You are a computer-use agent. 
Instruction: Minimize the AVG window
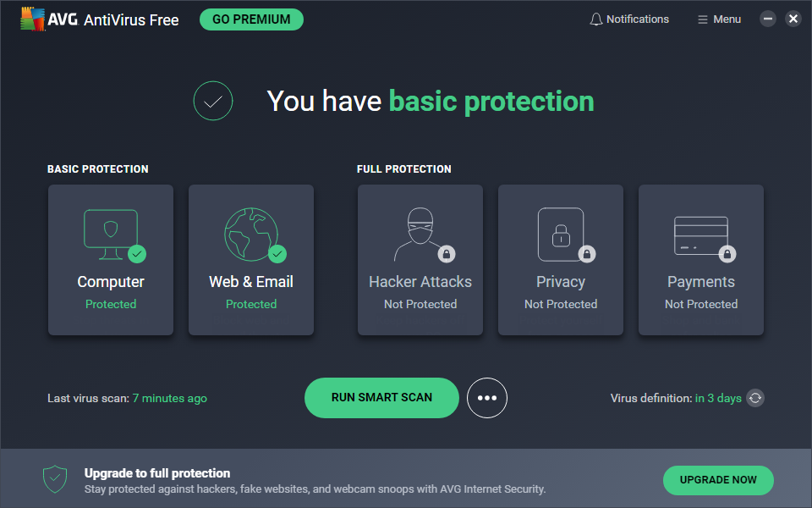tap(767, 19)
